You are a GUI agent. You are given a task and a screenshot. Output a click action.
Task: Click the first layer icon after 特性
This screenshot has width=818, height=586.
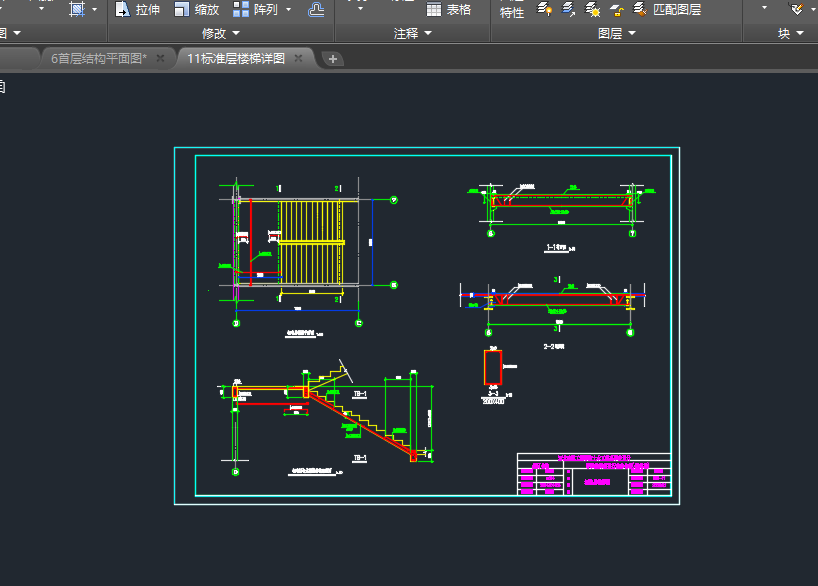546,10
